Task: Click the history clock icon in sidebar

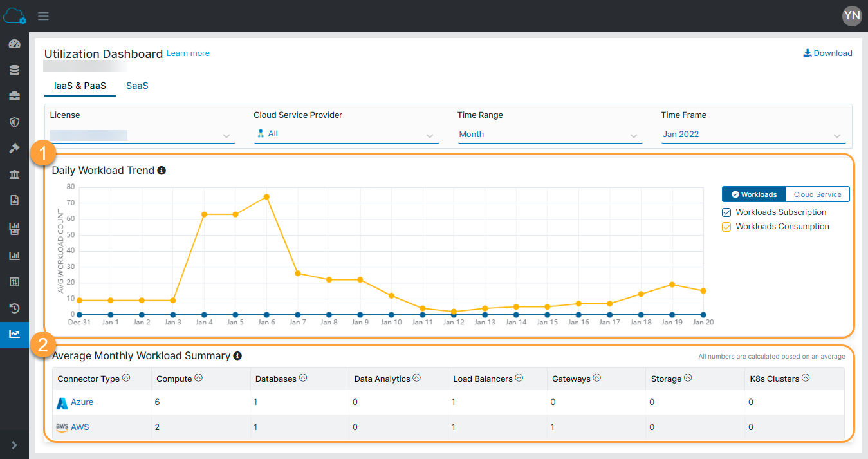Action: [x=14, y=308]
